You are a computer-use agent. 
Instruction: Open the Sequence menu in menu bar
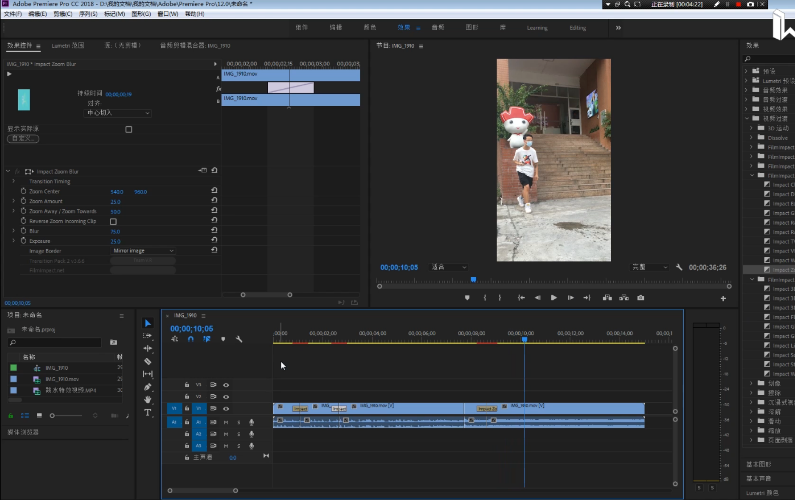pos(87,14)
